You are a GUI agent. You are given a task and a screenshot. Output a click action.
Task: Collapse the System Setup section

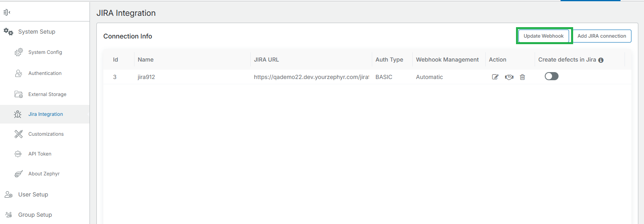[x=36, y=32]
